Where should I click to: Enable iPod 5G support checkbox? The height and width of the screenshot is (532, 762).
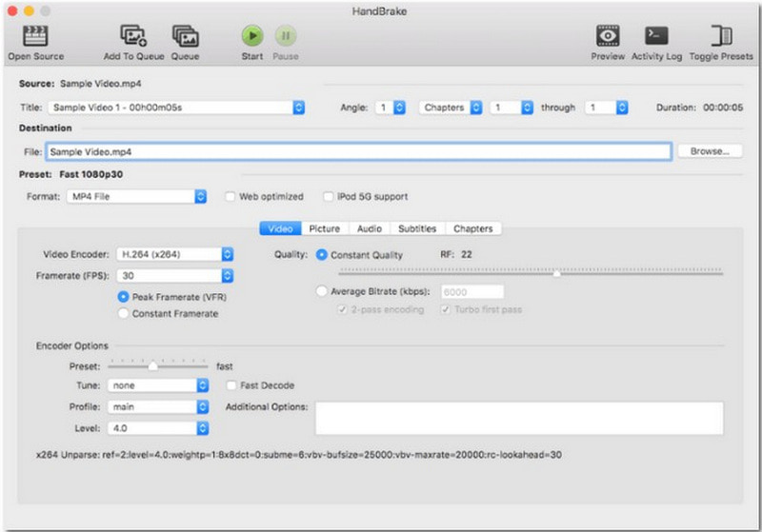pyautogui.click(x=329, y=197)
